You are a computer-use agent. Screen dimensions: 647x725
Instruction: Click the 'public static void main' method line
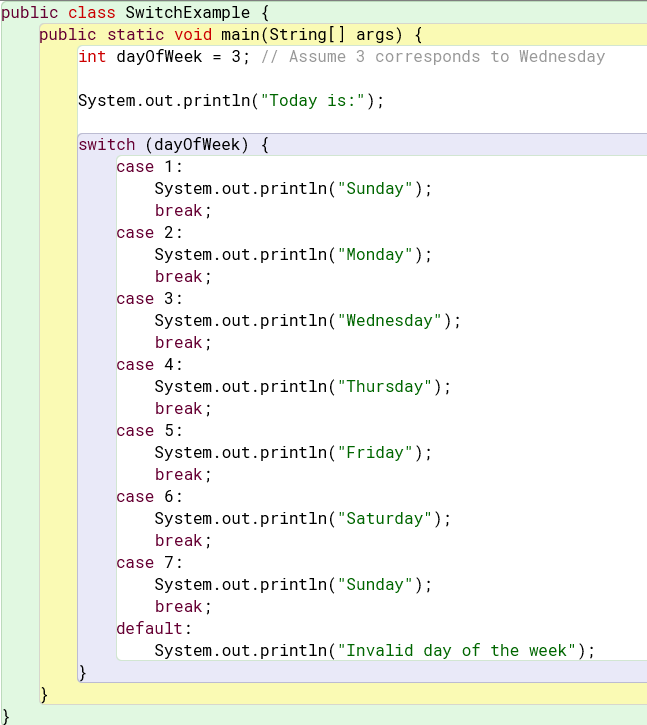[x=230, y=35]
